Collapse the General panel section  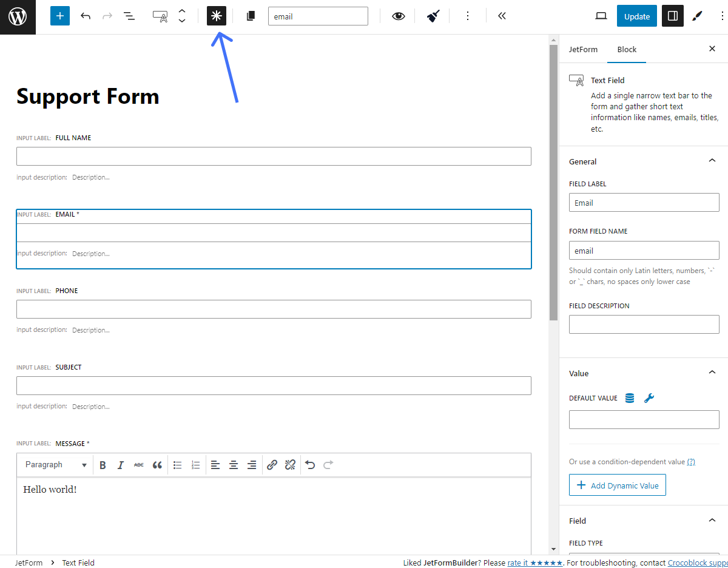(712, 161)
